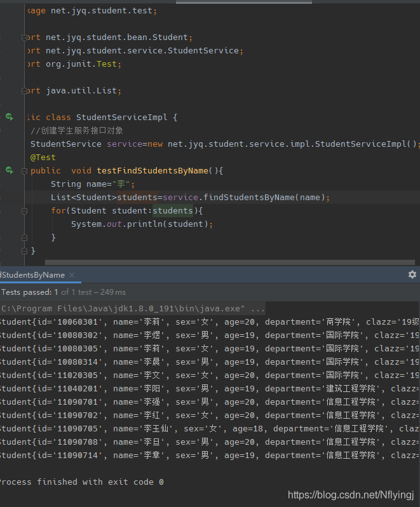This screenshot has height=507, width=420.
Task: Toggle the fold marker beside java.util.List import
Action: [x=24, y=91]
